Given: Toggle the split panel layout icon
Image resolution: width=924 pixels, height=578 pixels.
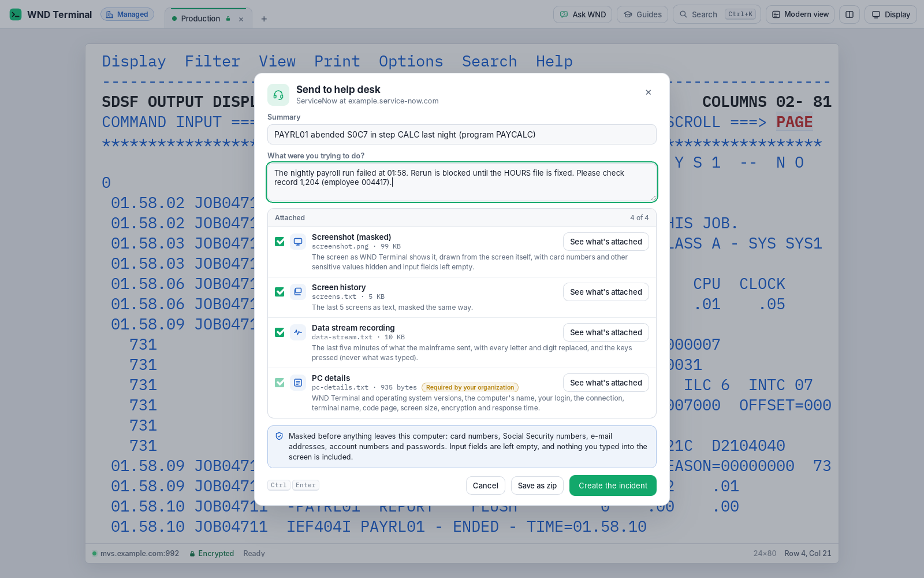Looking at the screenshot, I should pos(850,14).
